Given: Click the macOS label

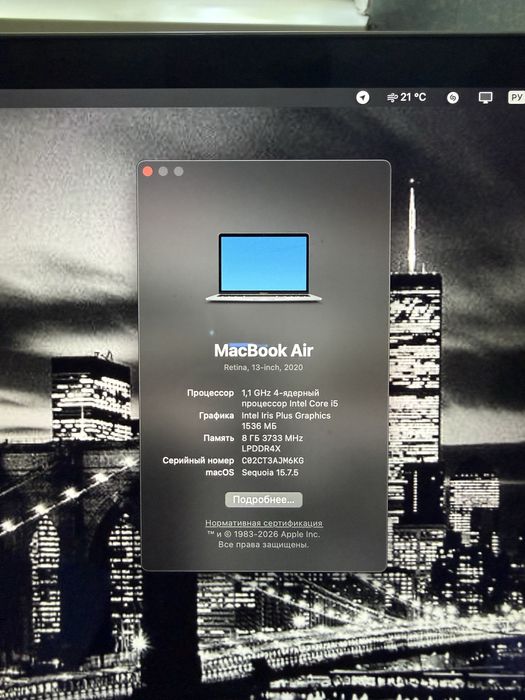Looking at the screenshot, I should coord(220,472).
